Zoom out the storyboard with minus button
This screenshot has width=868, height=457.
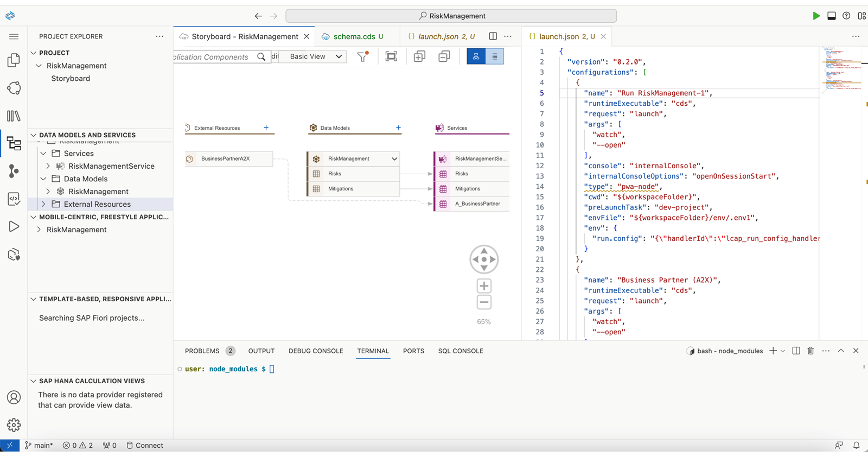484,302
